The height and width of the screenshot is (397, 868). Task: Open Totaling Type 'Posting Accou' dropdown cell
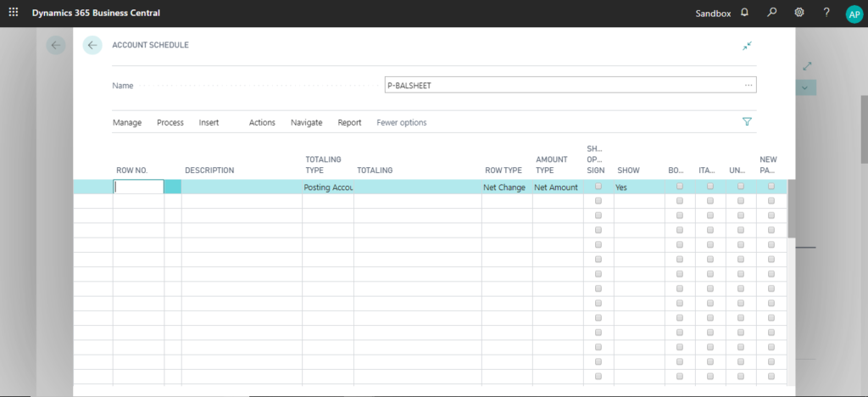pyautogui.click(x=328, y=187)
